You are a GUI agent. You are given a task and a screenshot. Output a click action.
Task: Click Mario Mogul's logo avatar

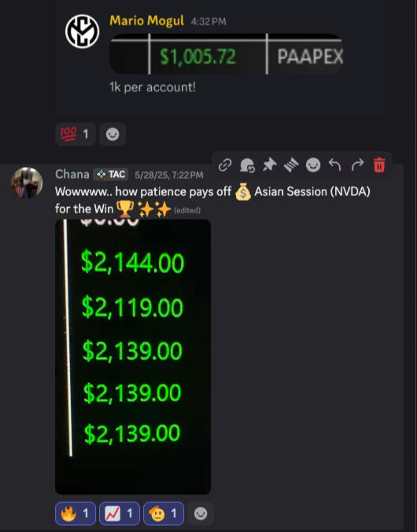(82, 31)
